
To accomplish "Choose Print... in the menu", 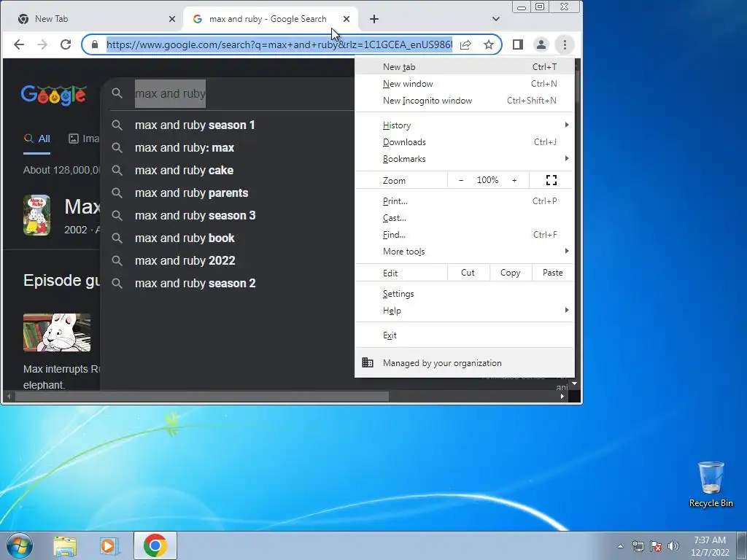I will pos(464,201).
